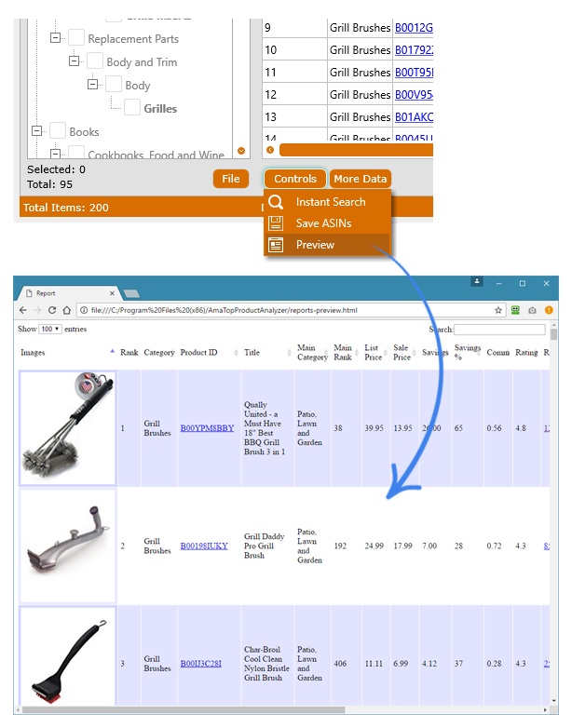Open the Controls menu button
The image size is (572, 728).
pyautogui.click(x=295, y=179)
